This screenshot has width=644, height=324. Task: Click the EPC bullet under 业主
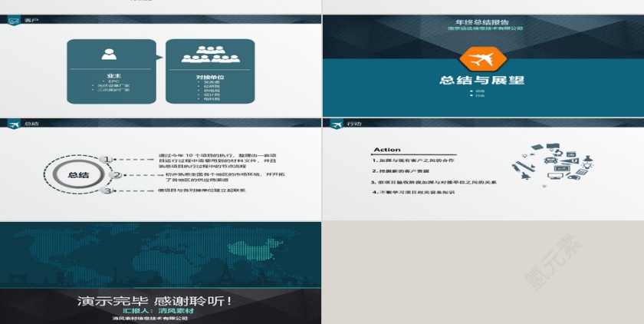click(113, 81)
